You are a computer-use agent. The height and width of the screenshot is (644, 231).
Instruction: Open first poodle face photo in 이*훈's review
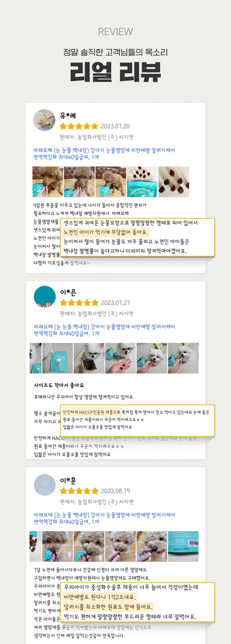click(x=57, y=546)
